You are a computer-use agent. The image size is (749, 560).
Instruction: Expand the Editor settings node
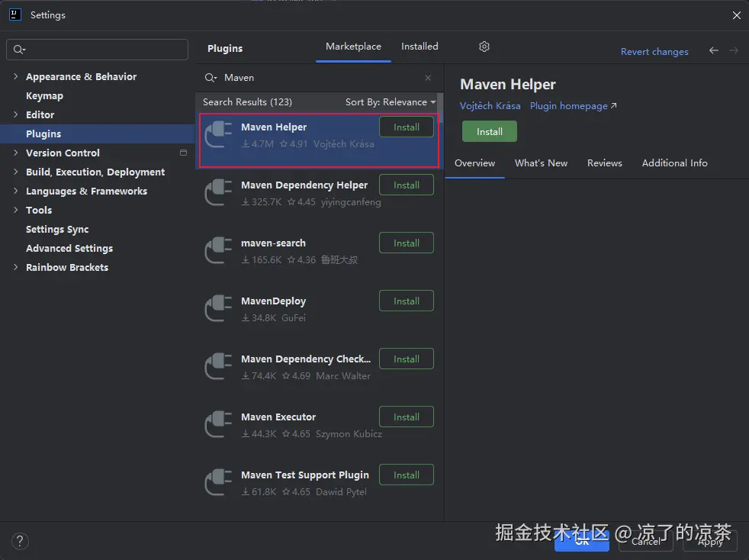(16, 114)
